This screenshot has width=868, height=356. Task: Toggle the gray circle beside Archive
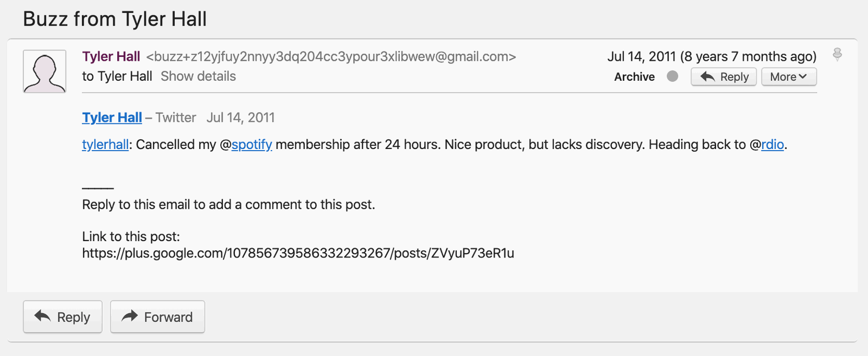(x=672, y=76)
